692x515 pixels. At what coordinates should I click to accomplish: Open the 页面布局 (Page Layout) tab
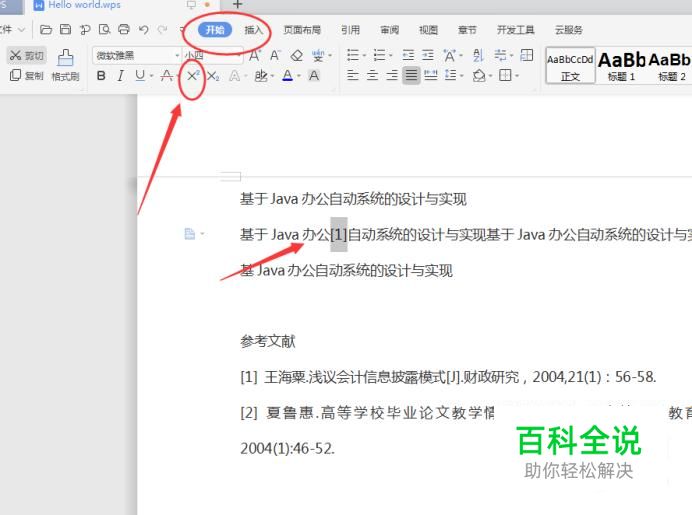coord(302,30)
